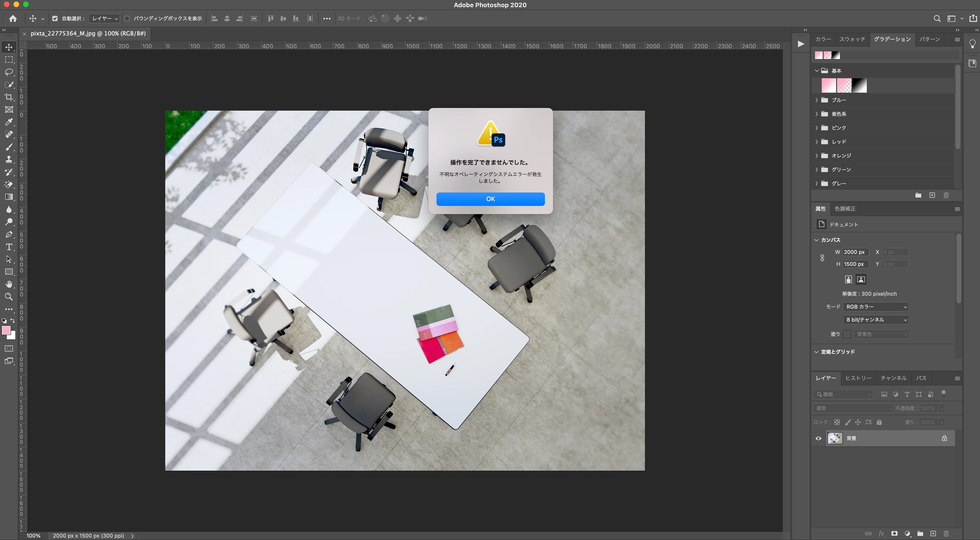Click the pink foreground color swatch
980x540 pixels.
[x=6, y=330]
